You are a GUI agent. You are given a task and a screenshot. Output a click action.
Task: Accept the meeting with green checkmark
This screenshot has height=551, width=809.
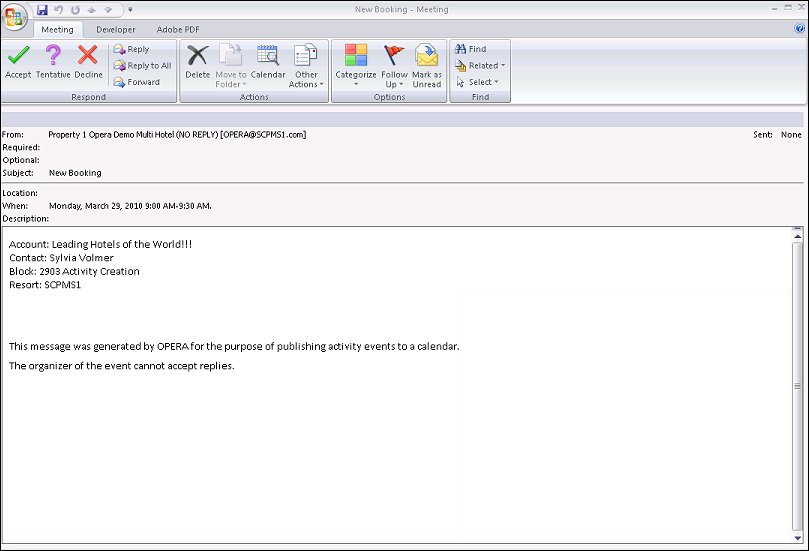18,61
